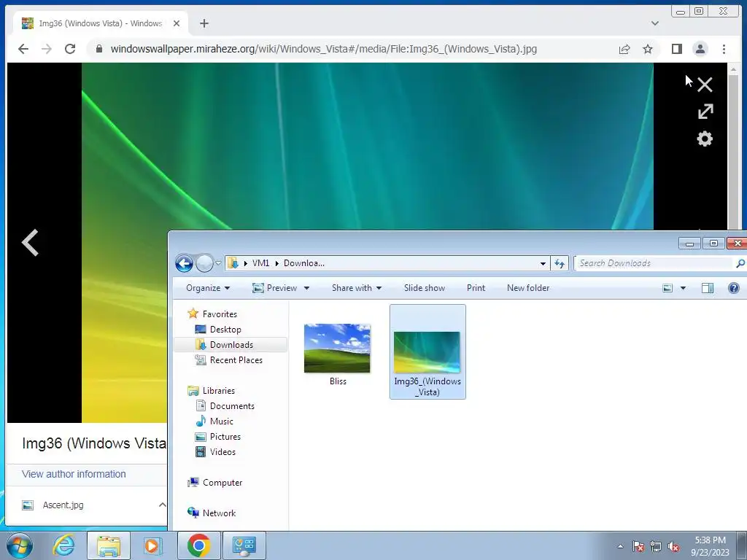Launch Internet Explorer from taskbar
This screenshot has width=747, height=560.
point(64,545)
